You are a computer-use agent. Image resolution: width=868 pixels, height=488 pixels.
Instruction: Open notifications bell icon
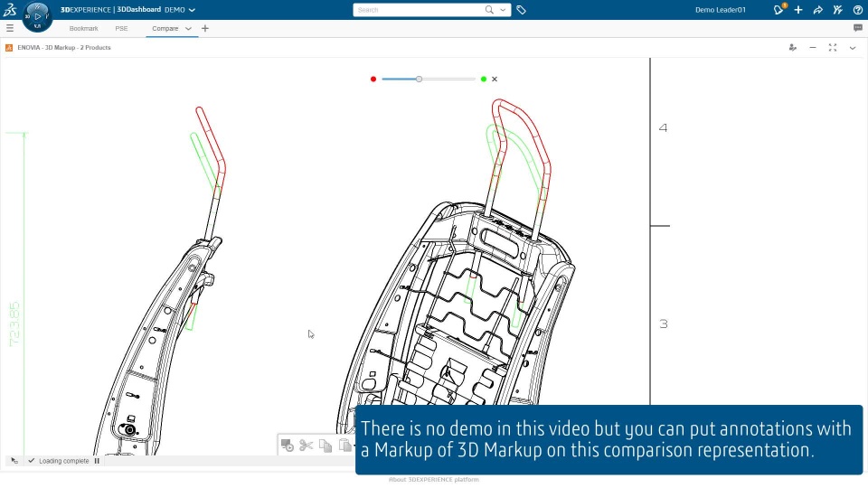[x=778, y=9]
